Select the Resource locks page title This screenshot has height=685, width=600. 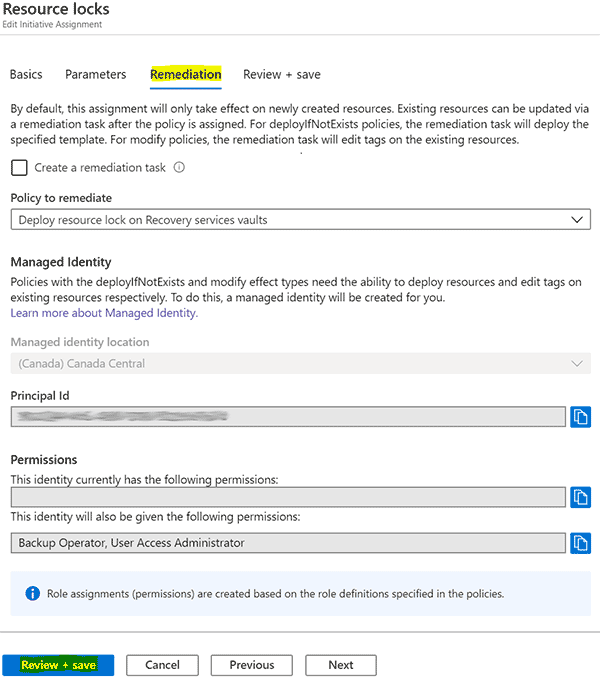[56, 9]
